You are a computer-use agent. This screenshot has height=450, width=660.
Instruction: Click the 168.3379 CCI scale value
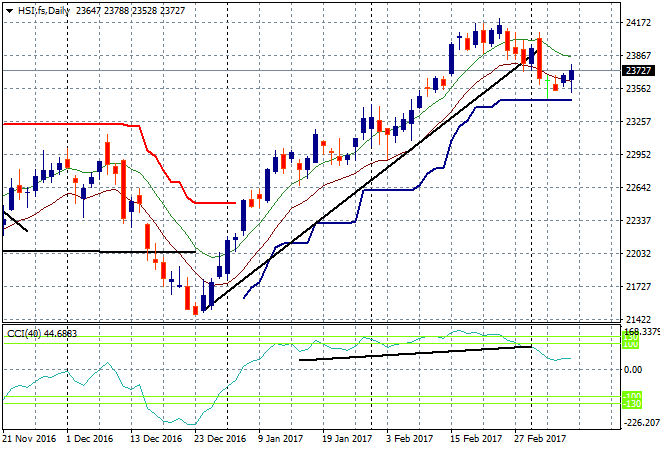coord(643,331)
